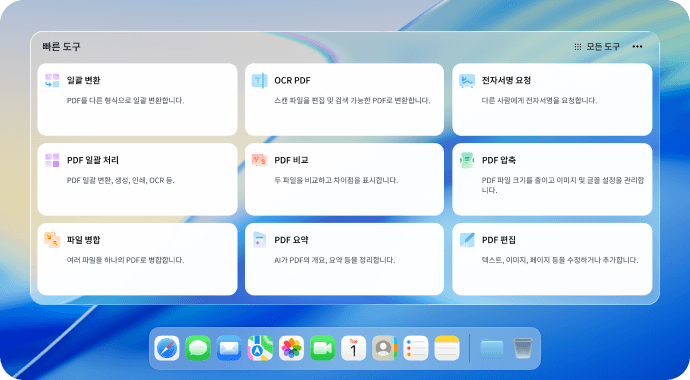Click the description under PDF 압축
This screenshot has width=690, height=380.
[562, 185]
